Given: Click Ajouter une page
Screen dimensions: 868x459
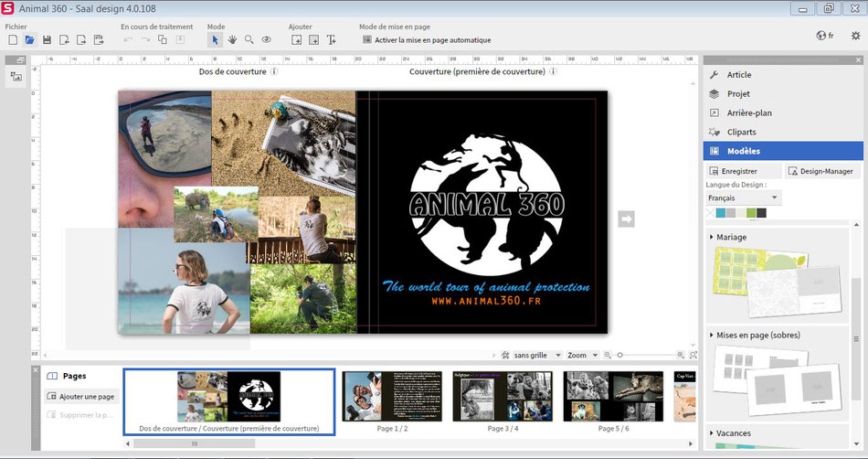Looking at the screenshot, I should point(81,397).
